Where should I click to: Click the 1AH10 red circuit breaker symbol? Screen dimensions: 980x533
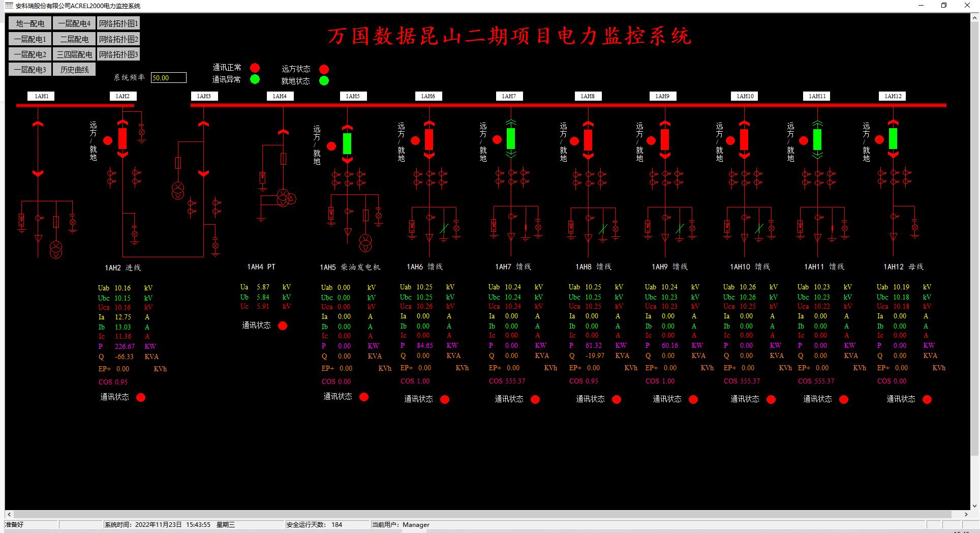744,139
